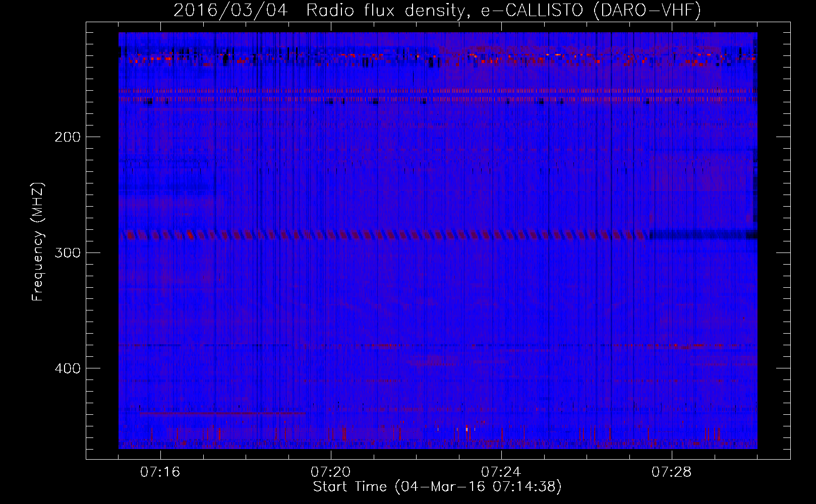Click the plot title "Radio flux density, e-CALLISTO (DARO-VHF)"
The image size is (816, 504).
point(504,10)
